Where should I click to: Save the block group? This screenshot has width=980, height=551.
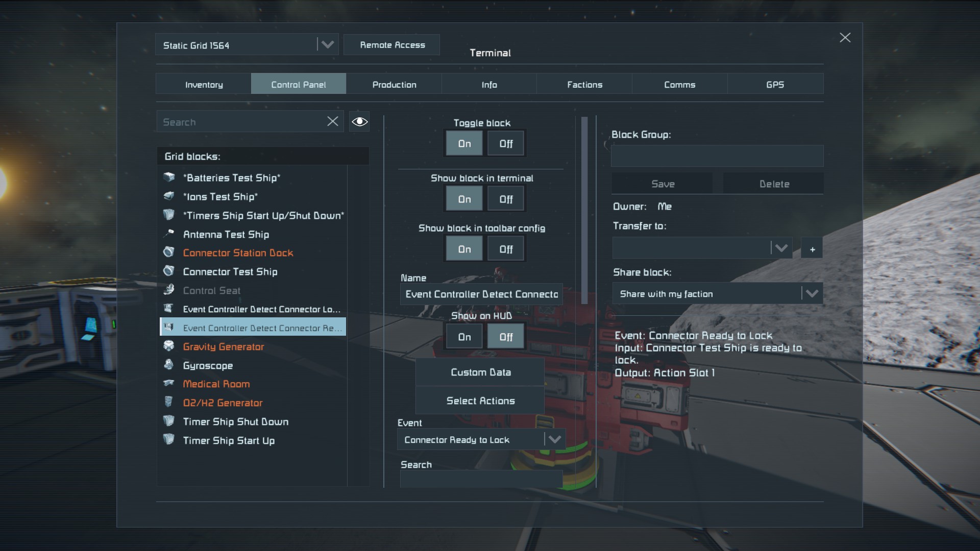click(663, 184)
